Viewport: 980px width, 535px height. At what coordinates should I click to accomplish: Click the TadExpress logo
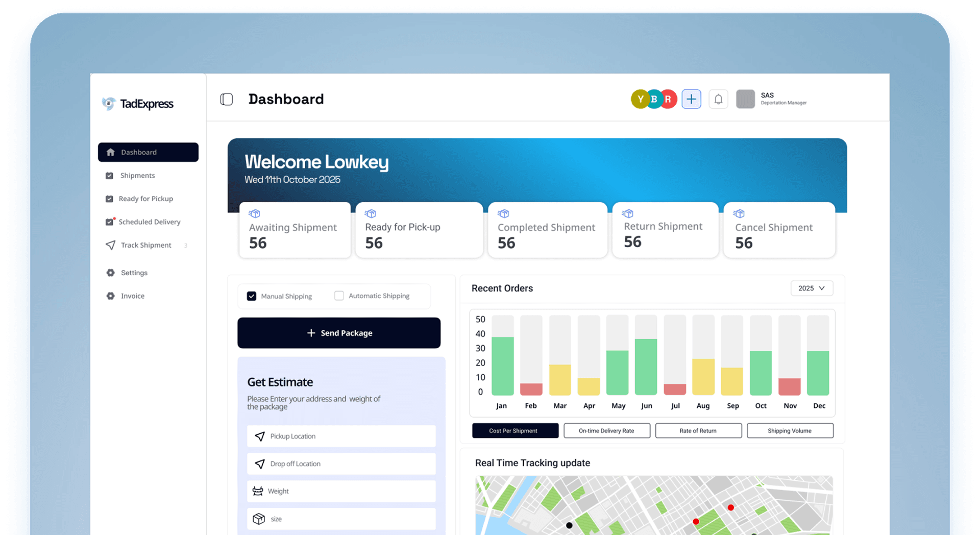pyautogui.click(x=137, y=104)
